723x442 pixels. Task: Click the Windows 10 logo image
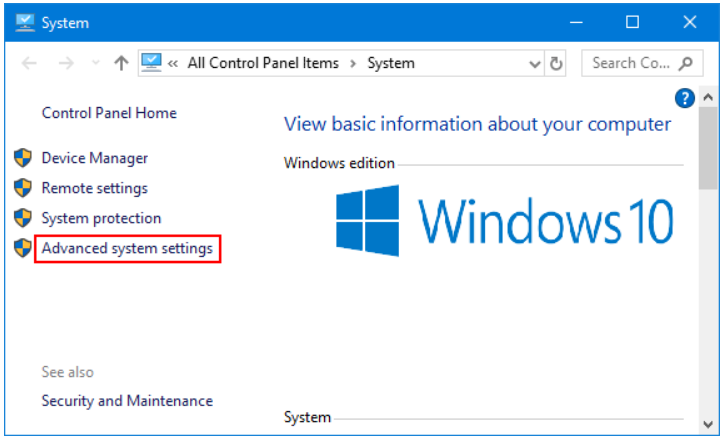(x=504, y=221)
